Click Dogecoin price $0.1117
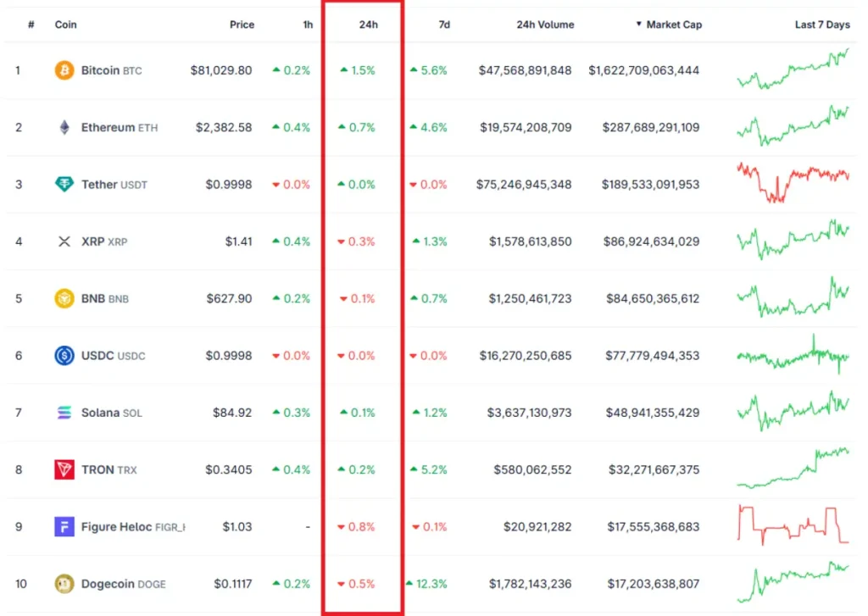 tap(232, 583)
